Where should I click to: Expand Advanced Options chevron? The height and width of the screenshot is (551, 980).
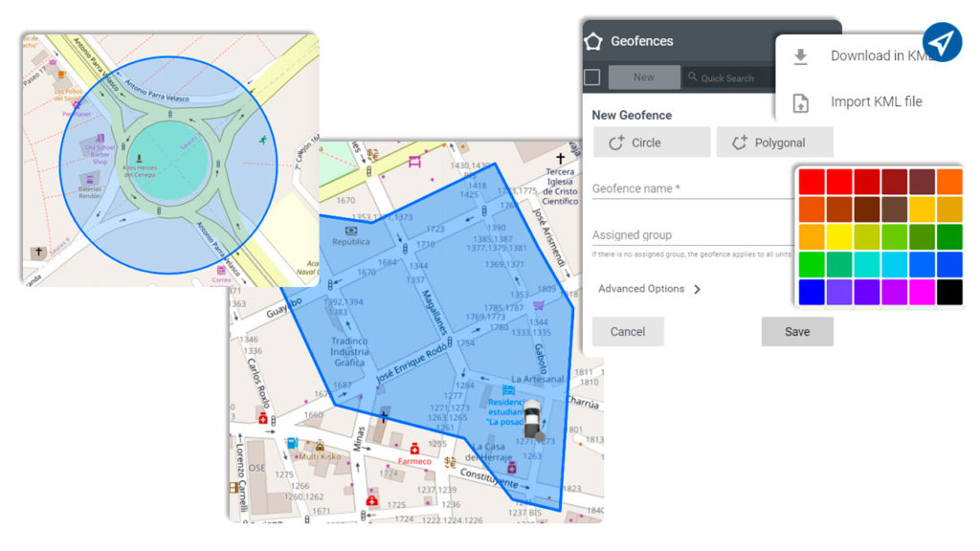pyautogui.click(x=698, y=289)
